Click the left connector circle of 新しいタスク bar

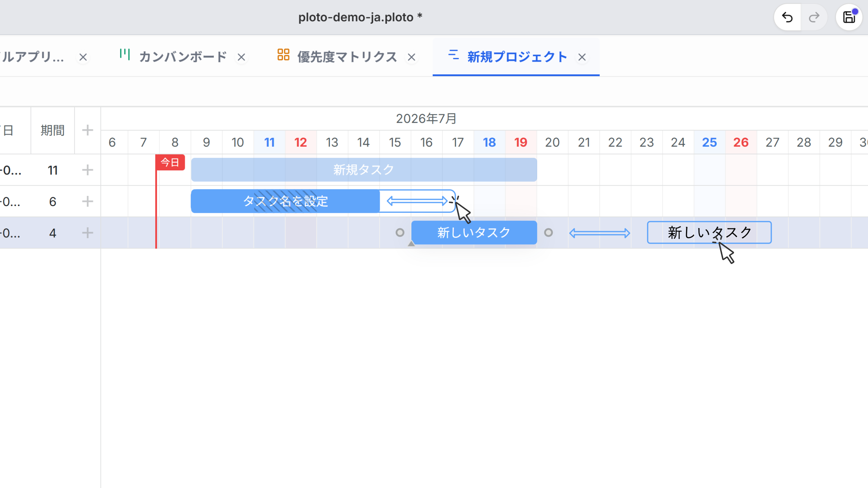pyautogui.click(x=400, y=232)
